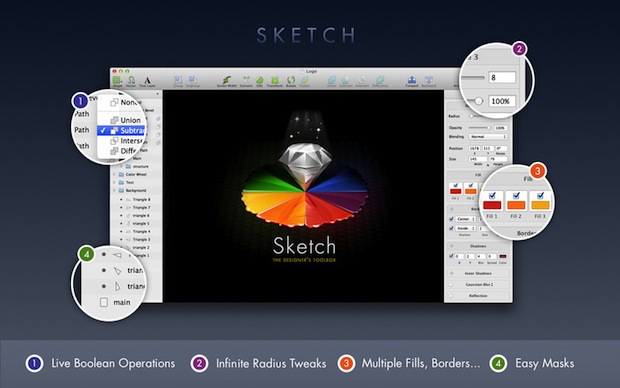This screenshot has width=620, height=388.
Task: Click the shadow Blur field showing 4
Action: click(x=480, y=256)
